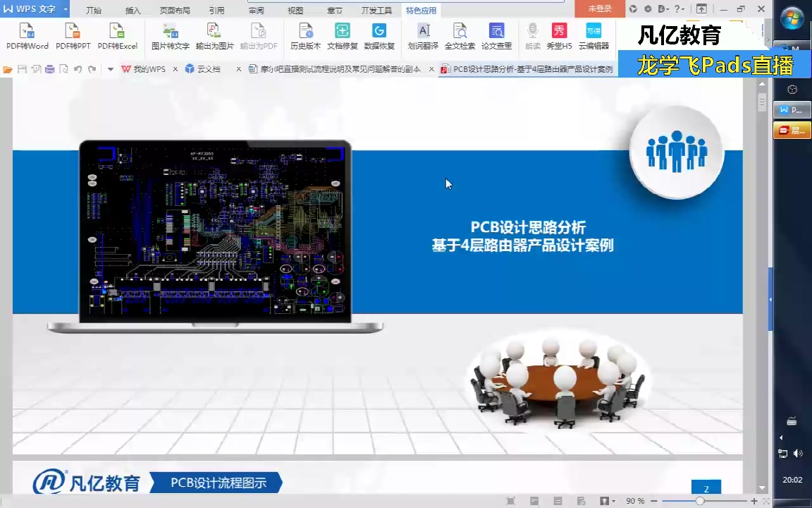Select the PDF转PPT tool
812x508 pixels.
[x=72, y=35]
